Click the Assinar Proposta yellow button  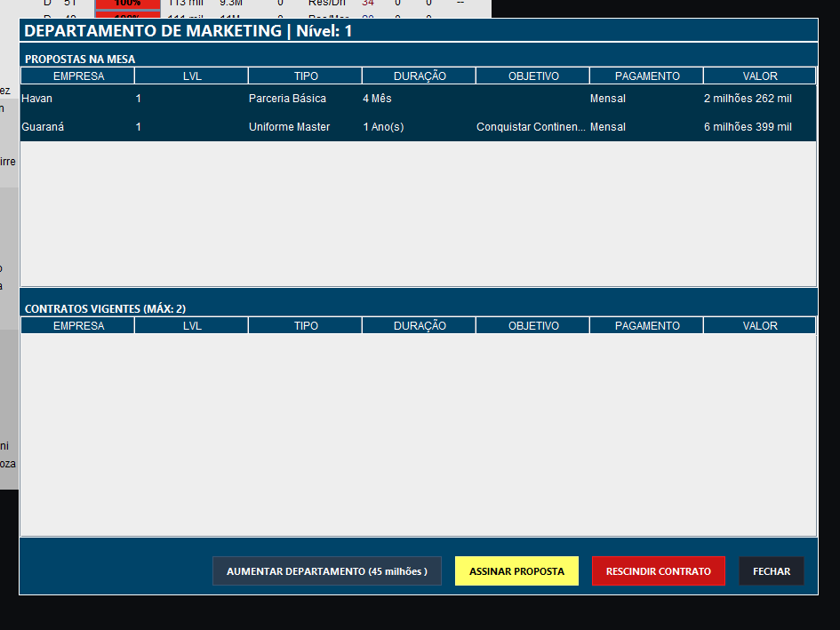tap(516, 571)
